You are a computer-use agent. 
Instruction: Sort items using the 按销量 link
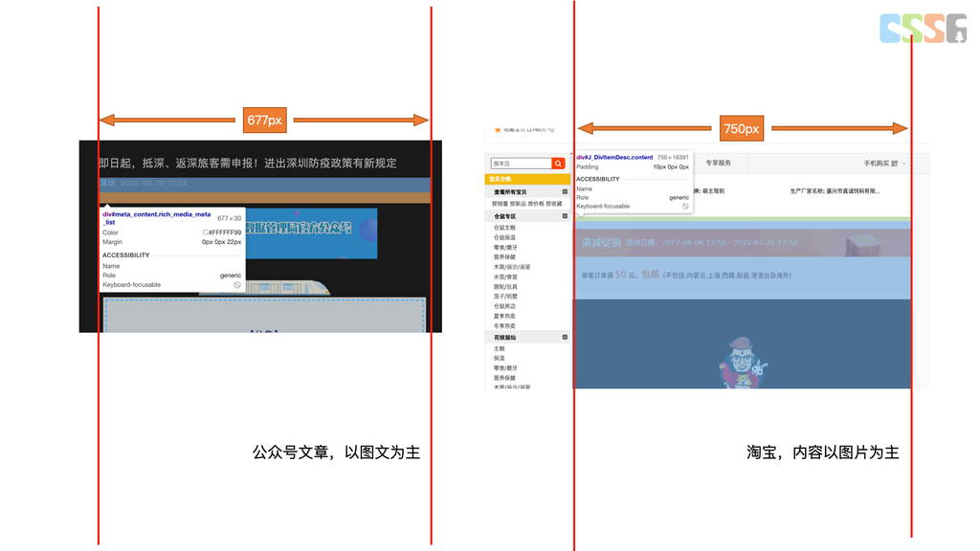pos(500,204)
